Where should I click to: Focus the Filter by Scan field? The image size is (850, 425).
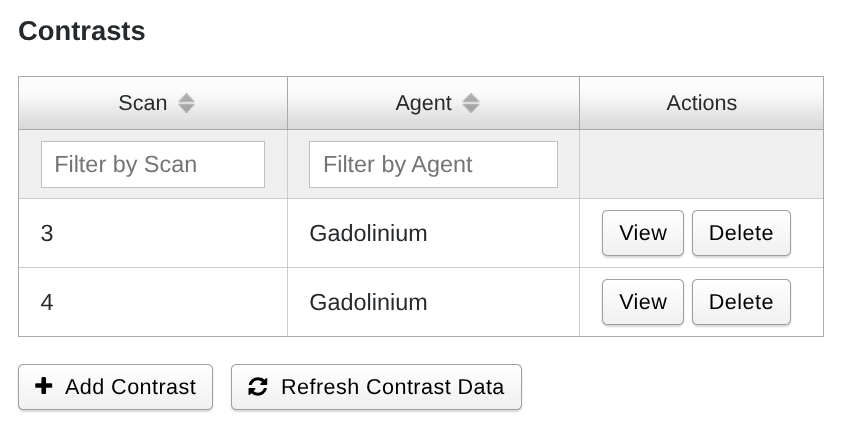click(x=153, y=164)
